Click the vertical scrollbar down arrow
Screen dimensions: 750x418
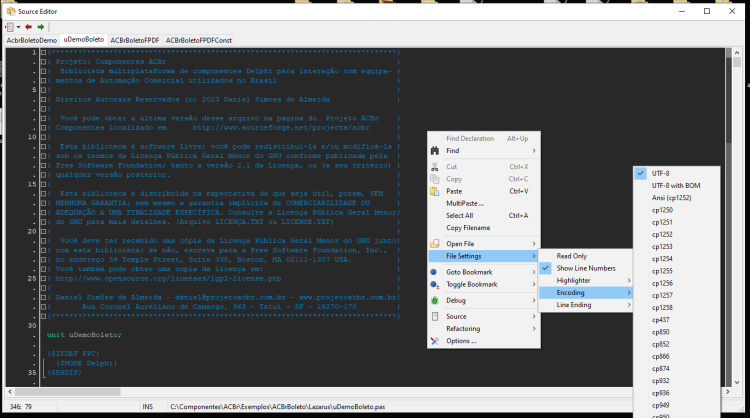pyautogui.click(x=737, y=382)
